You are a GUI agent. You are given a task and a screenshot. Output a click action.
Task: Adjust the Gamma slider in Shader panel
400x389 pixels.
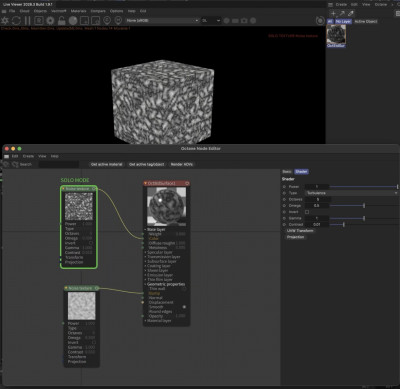point(364,218)
